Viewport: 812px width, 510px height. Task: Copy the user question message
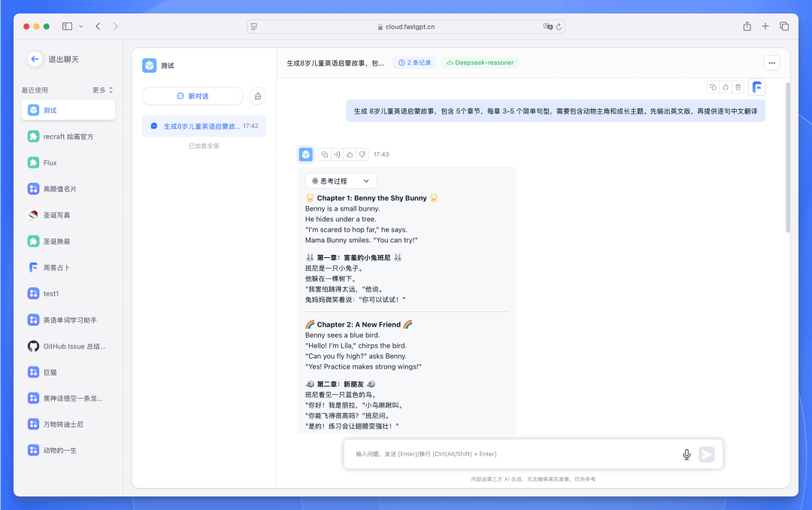(x=713, y=87)
